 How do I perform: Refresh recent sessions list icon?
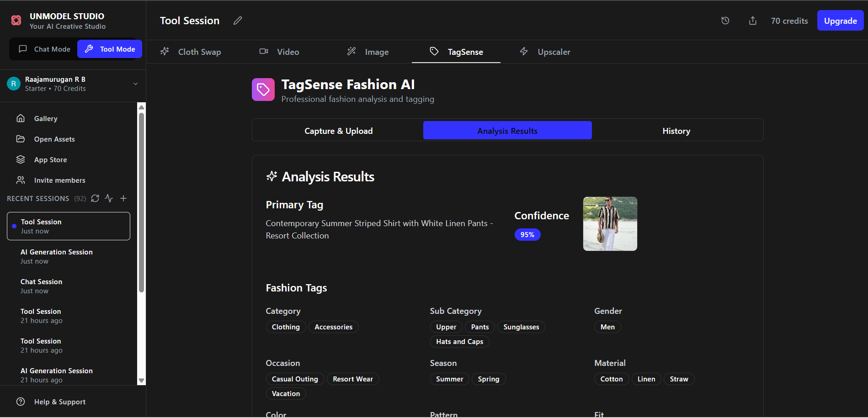(95, 198)
